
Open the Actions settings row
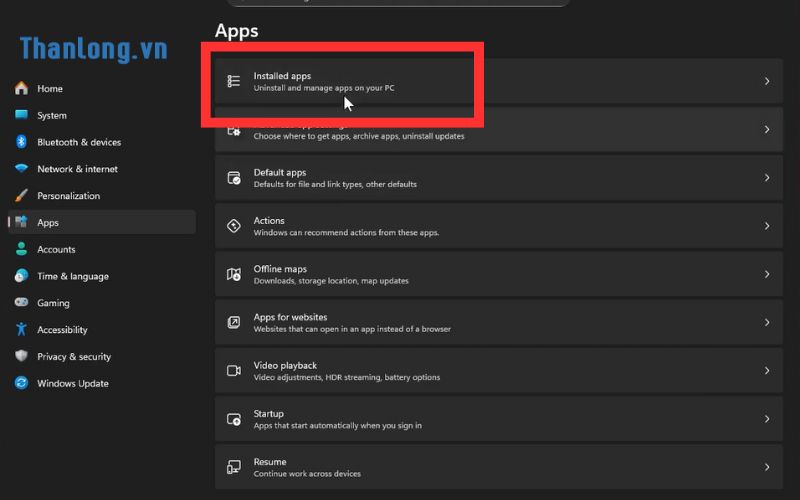click(499, 226)
